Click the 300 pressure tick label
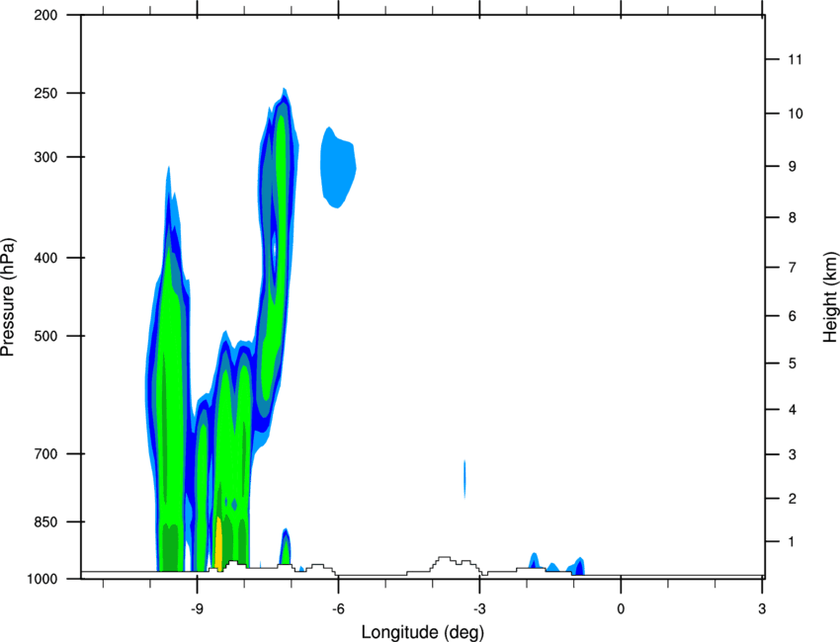Screen dimensions: 840x642 coord(45,157)
